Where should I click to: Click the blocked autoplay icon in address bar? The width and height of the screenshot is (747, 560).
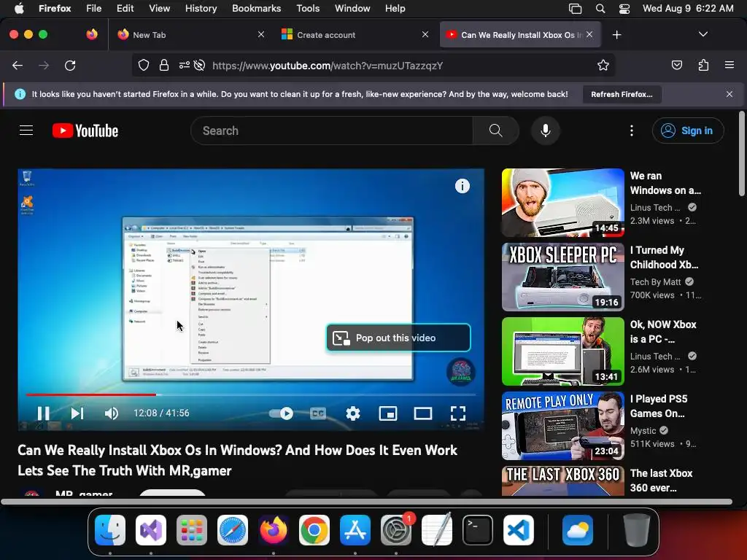(x=200, y=65)
